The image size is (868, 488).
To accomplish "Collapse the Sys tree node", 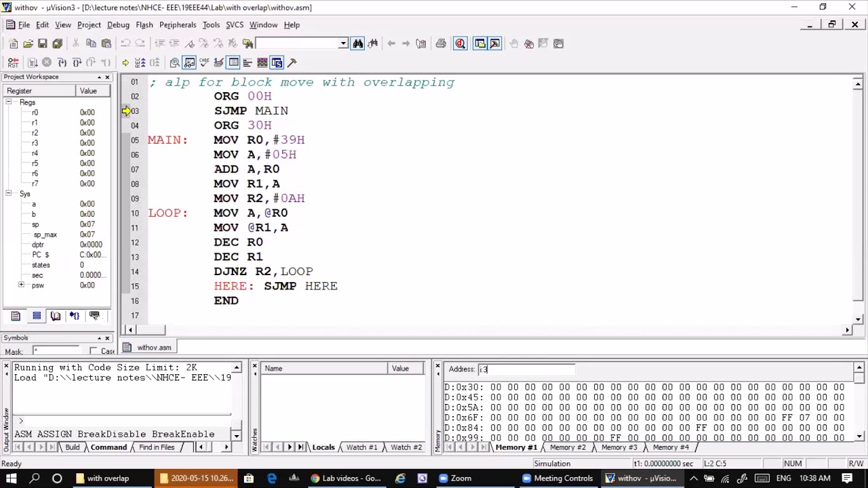I will click(x=8, y=194).
